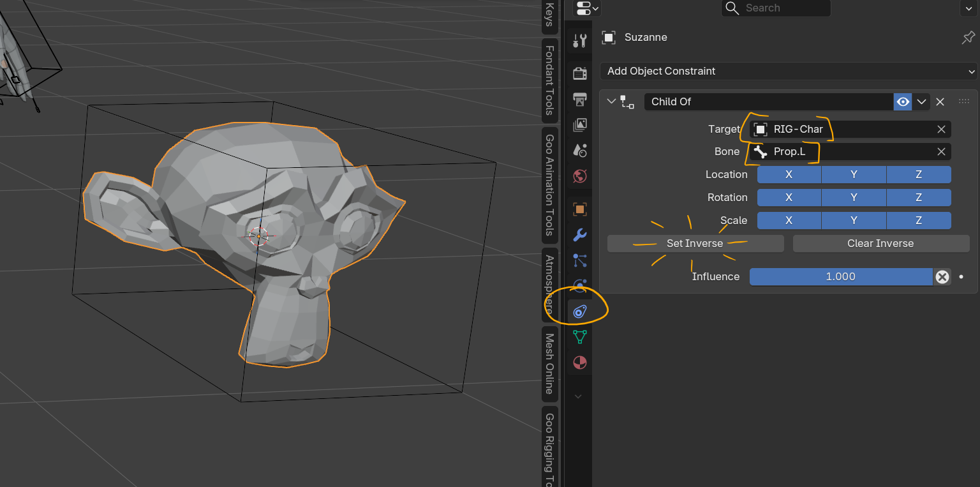Switch to the Goo Animation Tools tab

(x=549, y=185)
